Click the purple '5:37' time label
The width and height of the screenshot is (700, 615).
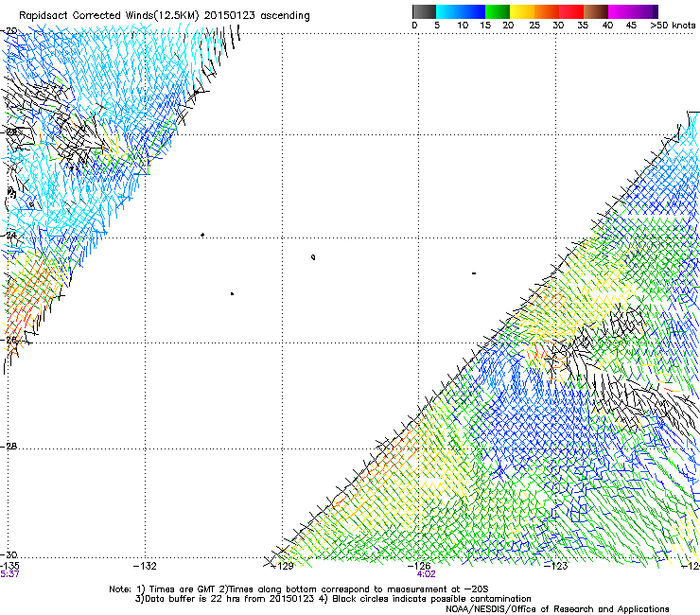(9, 574)
